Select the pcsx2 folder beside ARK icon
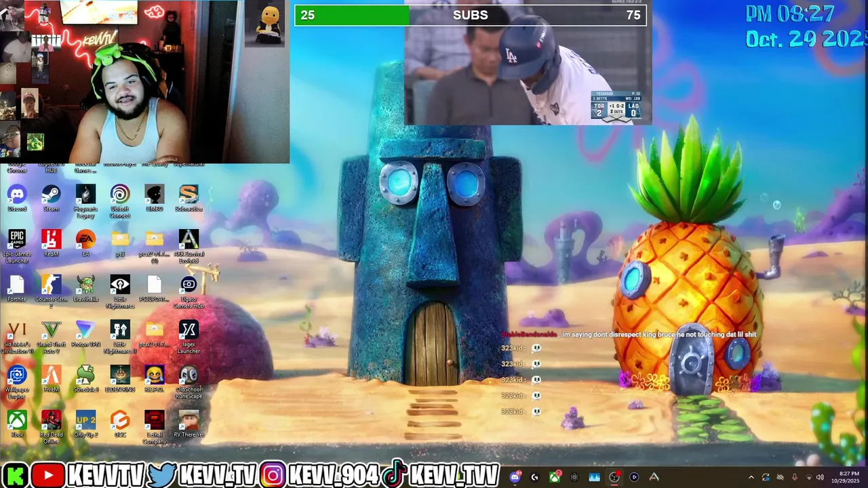The height and width of the screenshot is (488, 868). (x=155, y=247)
